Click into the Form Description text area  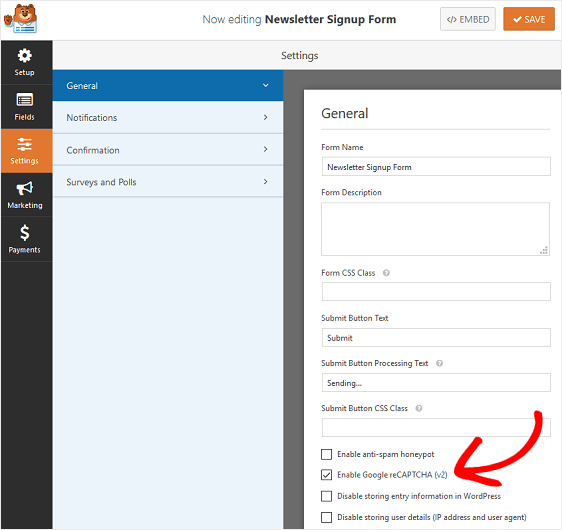(435, 229)
